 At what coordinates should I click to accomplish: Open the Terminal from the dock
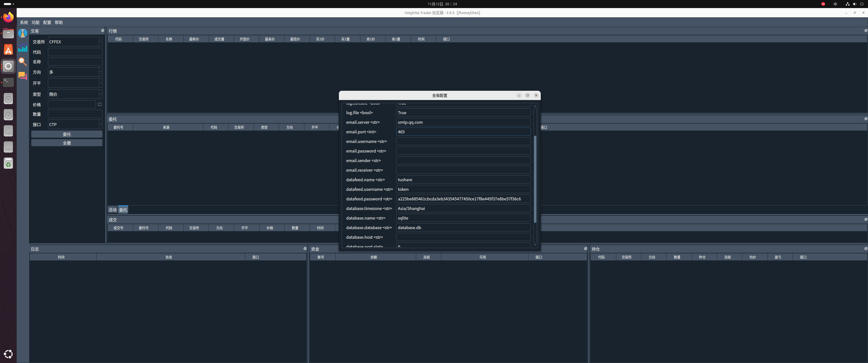(8, 82)
